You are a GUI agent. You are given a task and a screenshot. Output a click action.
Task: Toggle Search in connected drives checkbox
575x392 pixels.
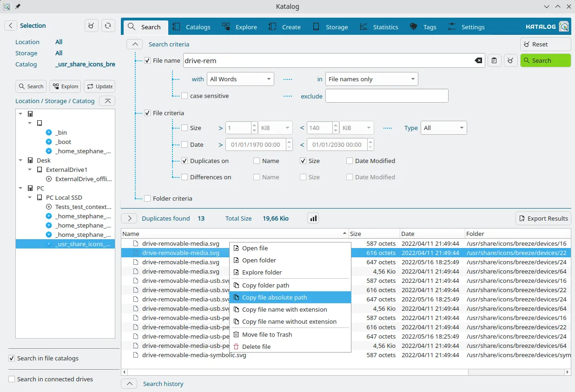click(12, 379)
